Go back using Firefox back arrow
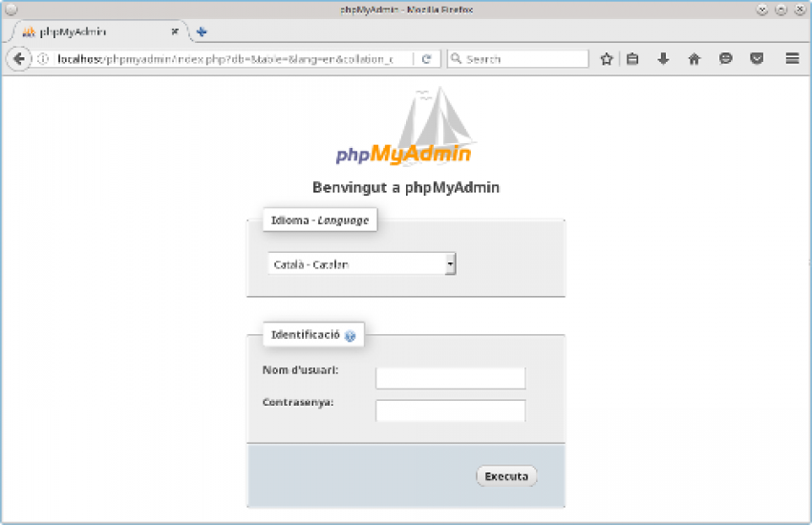The width and height of the screenshot is (812, 525). coord(19,59)
